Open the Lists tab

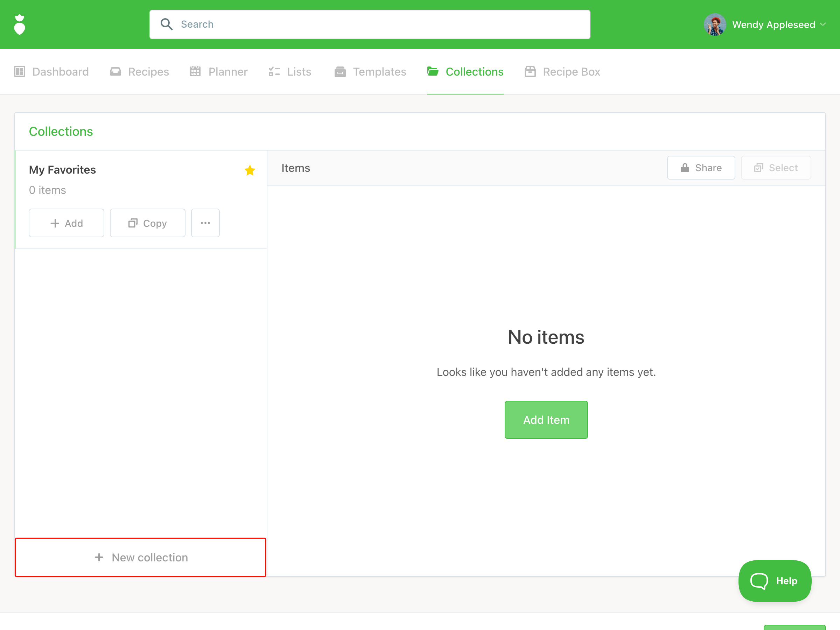pos(290,72)
